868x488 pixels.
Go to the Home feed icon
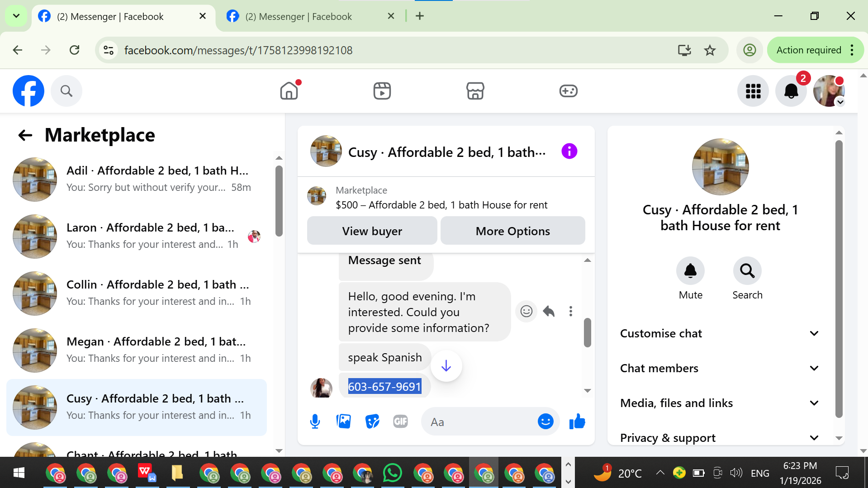click(x=289, y=91)
